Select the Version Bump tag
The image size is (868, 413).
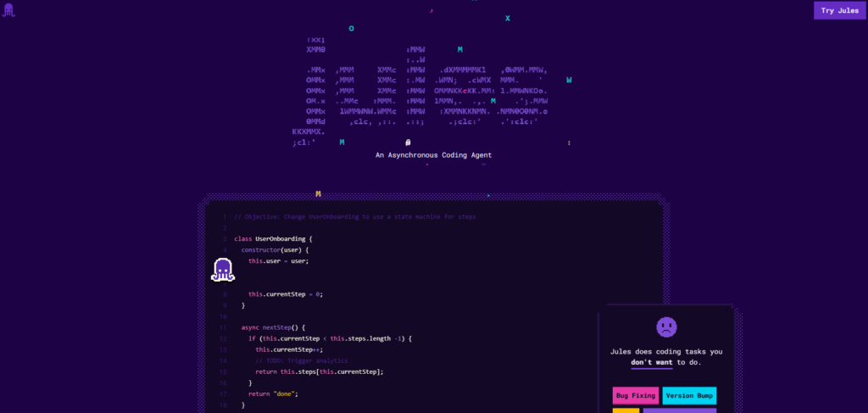pyautogui.click(x=689, y=396)
